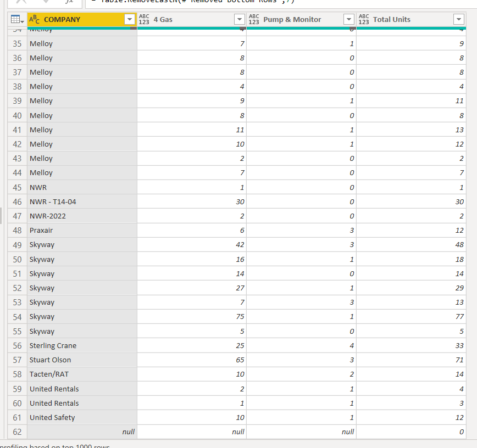Click Total Units value 77
The height and width of the screenshot is (448, 477).
point(411,317)
